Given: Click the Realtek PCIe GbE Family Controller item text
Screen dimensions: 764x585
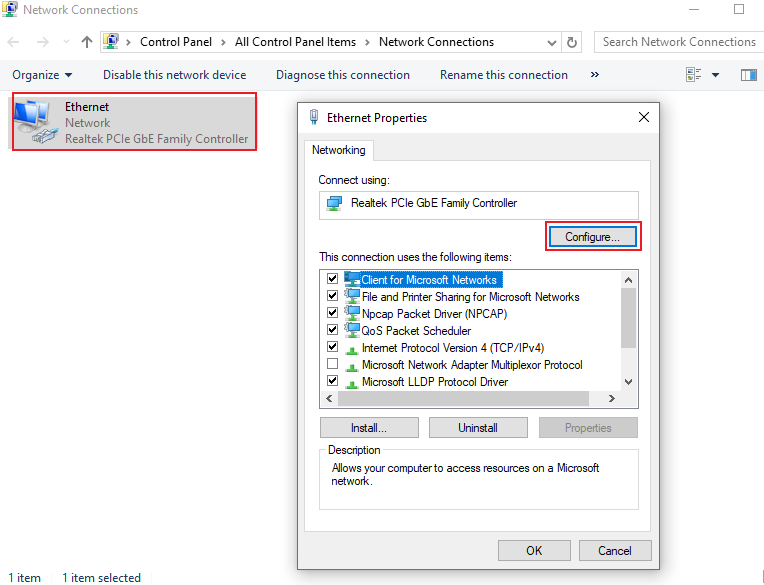Looking at the screenshot, I should [156, 139].
